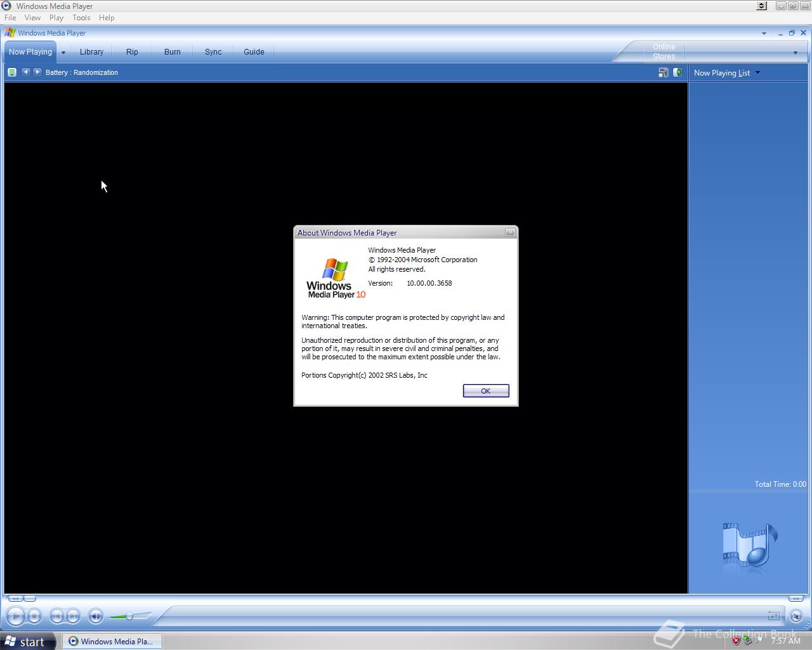Click the Online Stores button
Screen dimensions: 812x650
pyautogui.click(x=664, y=51)
